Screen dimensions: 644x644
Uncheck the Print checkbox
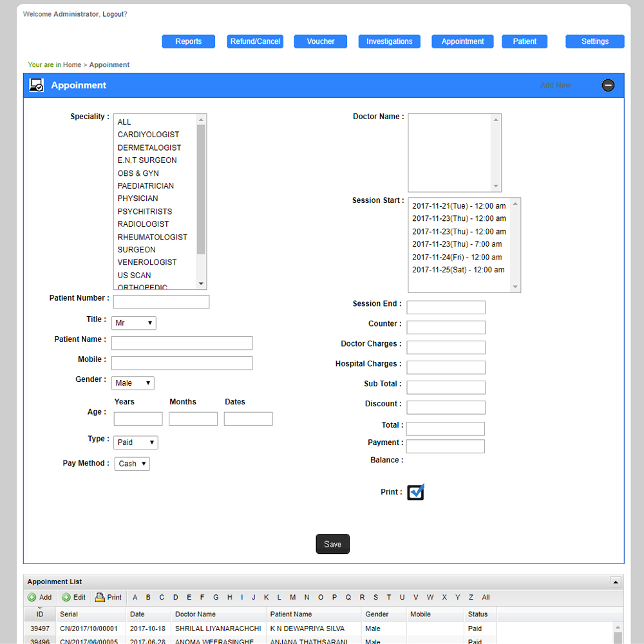416,492
